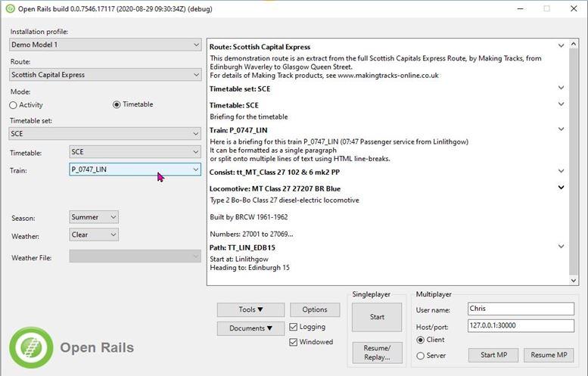The width and height of the screenshot is (588, 376).
Task: Open the Route dropdown showing Scottish Capital Express
Action: (x=105, y=75)
